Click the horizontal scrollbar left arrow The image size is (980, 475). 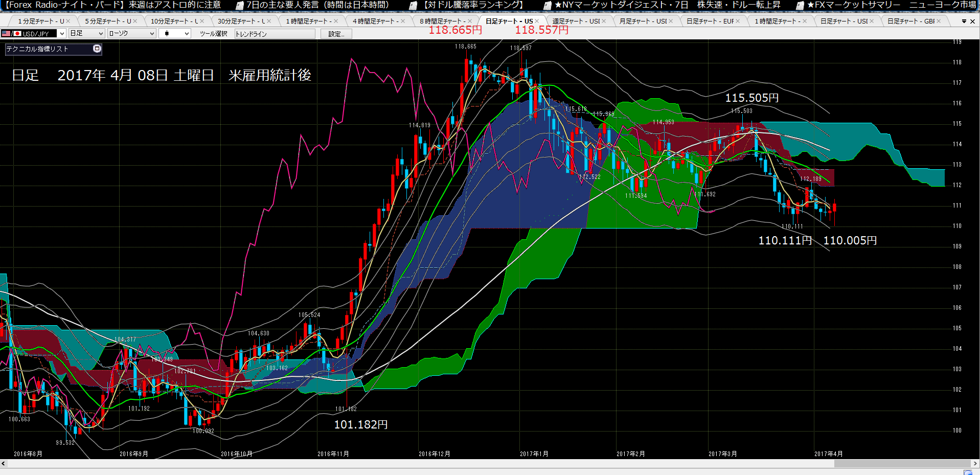pos(4,464)
